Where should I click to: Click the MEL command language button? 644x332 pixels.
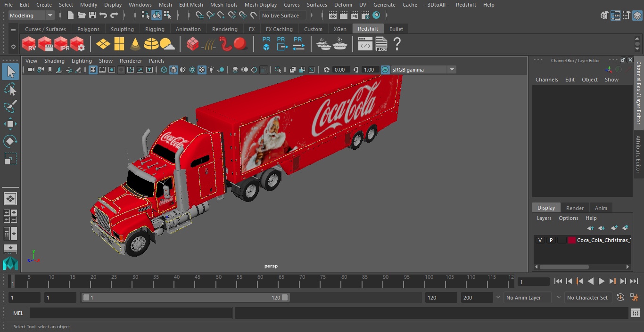[x=18, y=313]
